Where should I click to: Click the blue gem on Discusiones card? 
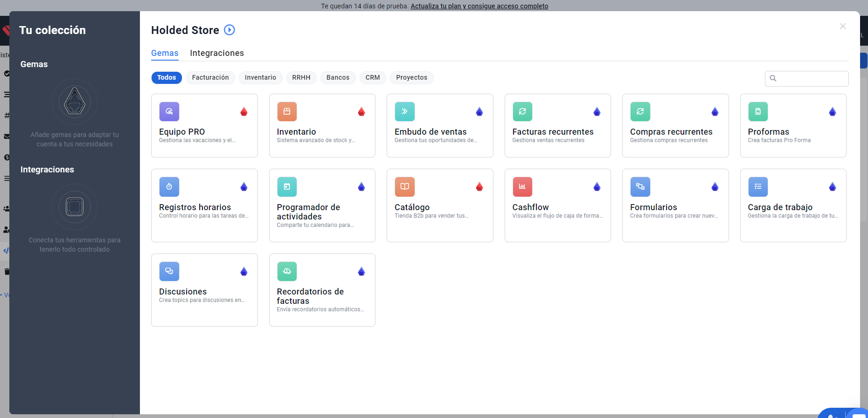244,271
